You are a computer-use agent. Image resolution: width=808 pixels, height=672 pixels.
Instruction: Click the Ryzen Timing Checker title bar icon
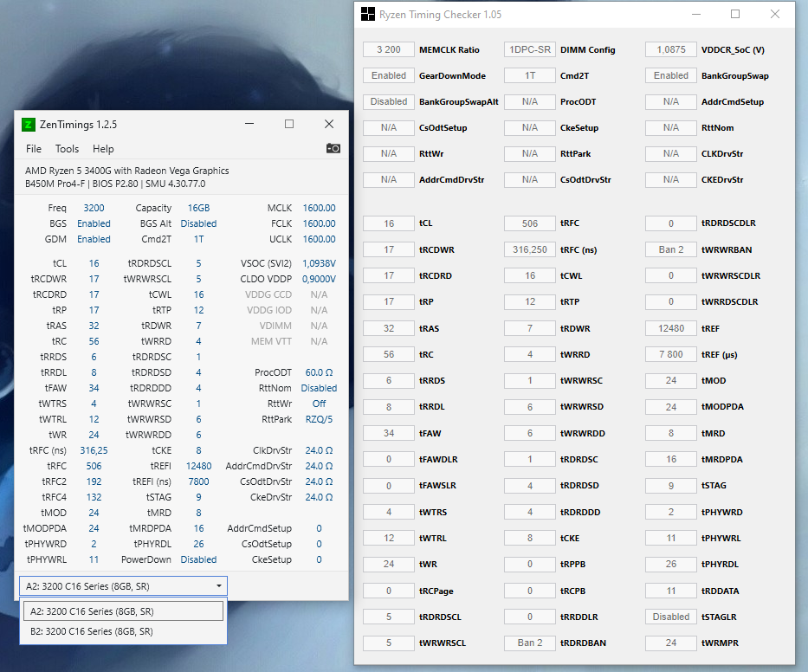[x=368, y=14]
